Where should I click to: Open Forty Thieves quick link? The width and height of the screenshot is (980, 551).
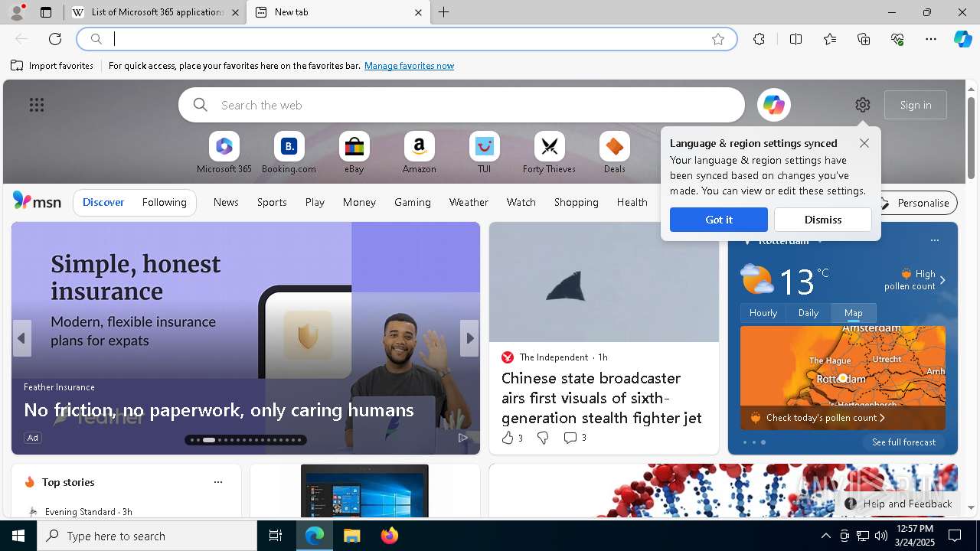[550, 153]
